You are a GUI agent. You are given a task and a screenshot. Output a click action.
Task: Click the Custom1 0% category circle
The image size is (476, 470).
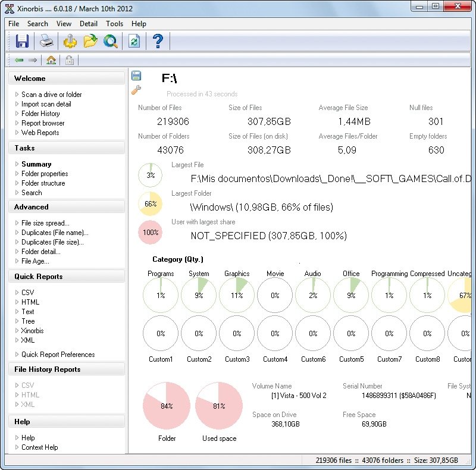coord(161,333)
